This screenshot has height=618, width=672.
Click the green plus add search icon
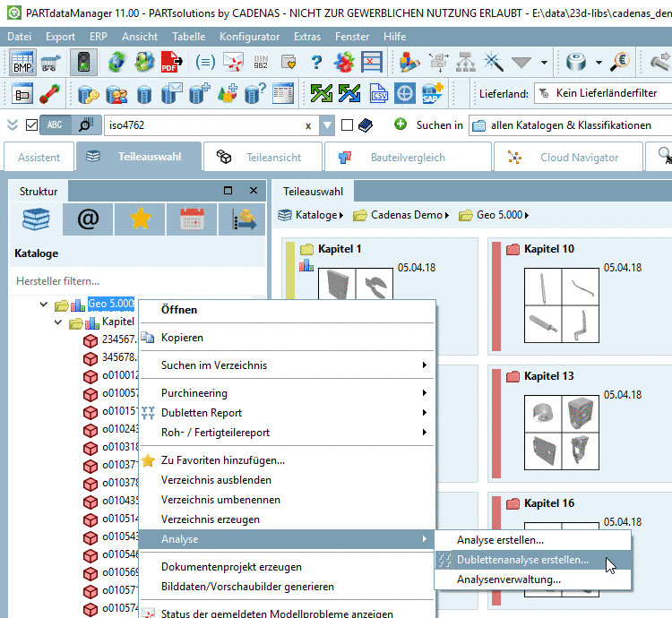(401, 124)
